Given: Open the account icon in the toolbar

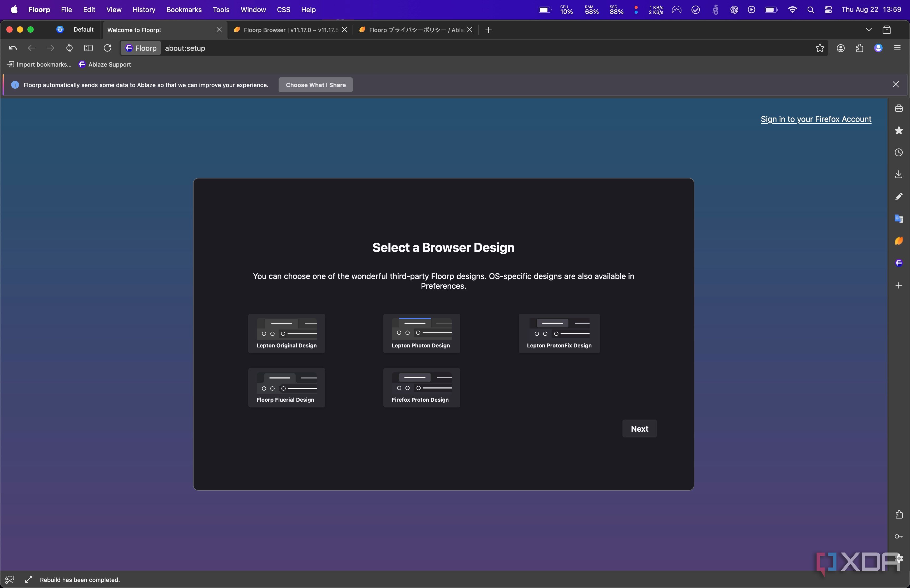Looking at the screenshot, I should [x=840, y=48].
